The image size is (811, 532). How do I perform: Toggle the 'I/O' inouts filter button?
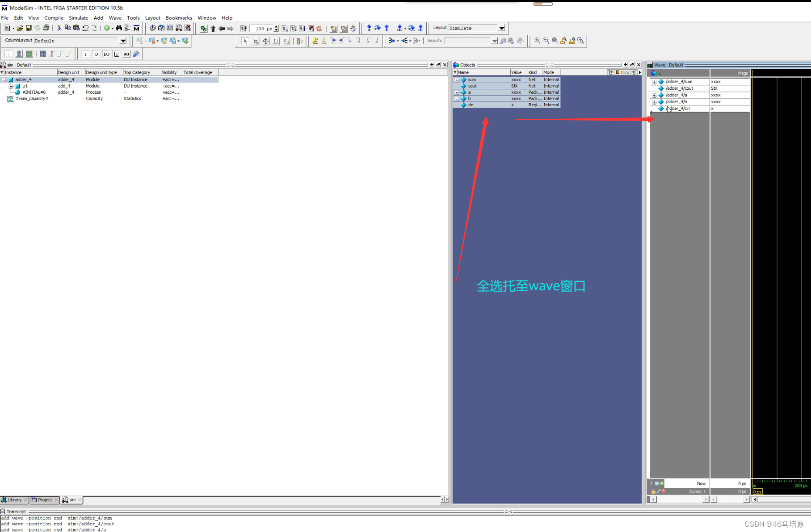pyautogui.click(x=106, y=54)
